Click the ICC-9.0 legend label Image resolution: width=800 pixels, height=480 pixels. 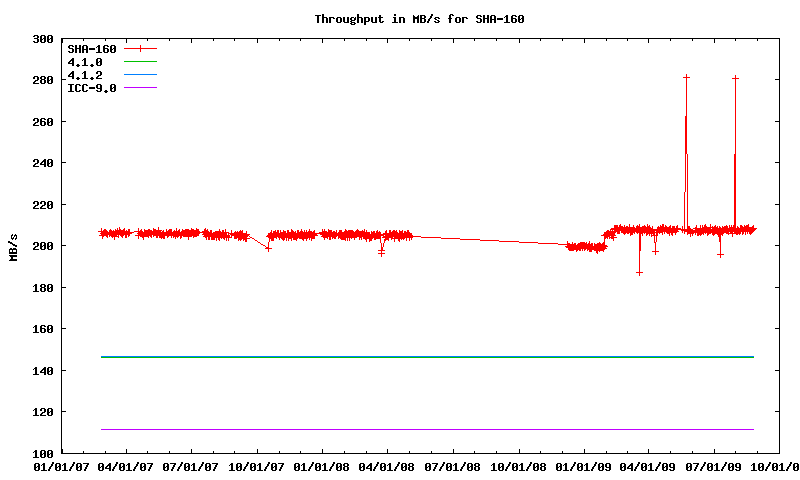click(91, 88)
